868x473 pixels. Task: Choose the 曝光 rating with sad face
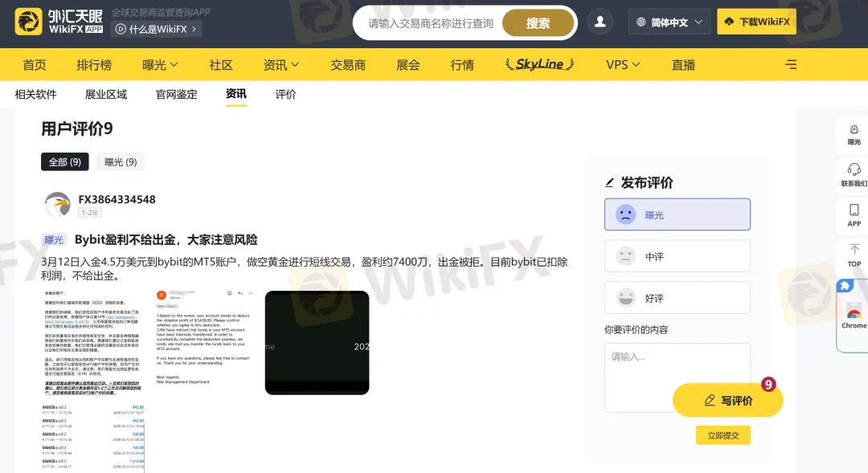click(678, 214)
